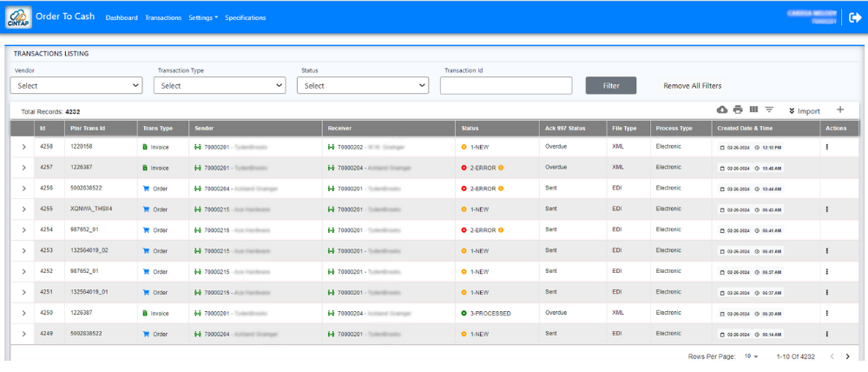Open the view columns icon
Screen dimensions: 868x372
coord(753,110)
